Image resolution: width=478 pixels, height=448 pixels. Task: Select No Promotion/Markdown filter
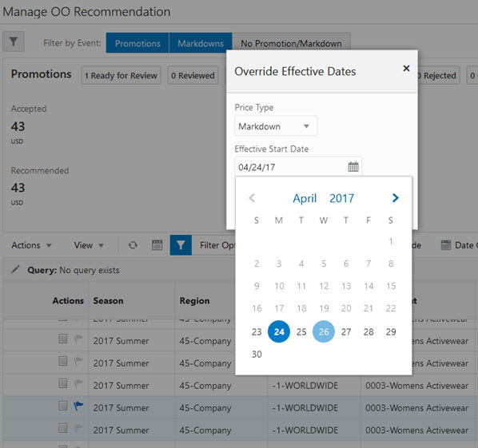(x=291, y=44)
